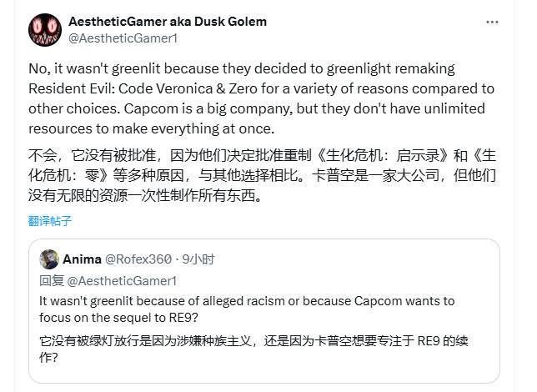Click the @Rofex360 handle

coord(135,259)
